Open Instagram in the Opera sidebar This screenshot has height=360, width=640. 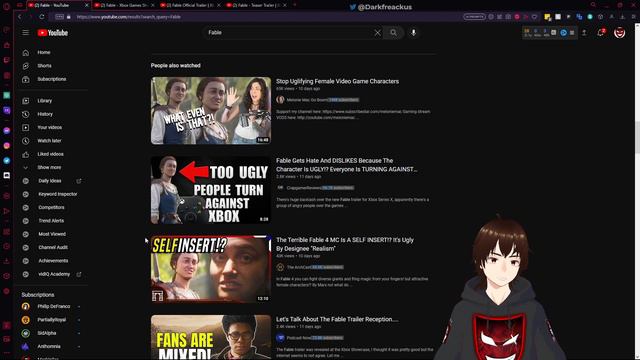pos(7,146)
